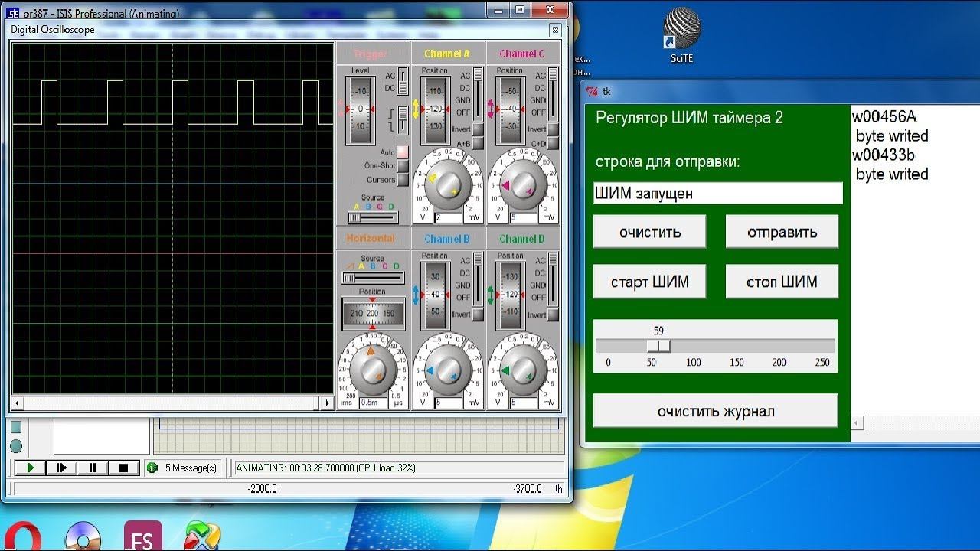980x551 pixels.
Task: Click the Channel A volts/div knob
Action: click(448, 186)
